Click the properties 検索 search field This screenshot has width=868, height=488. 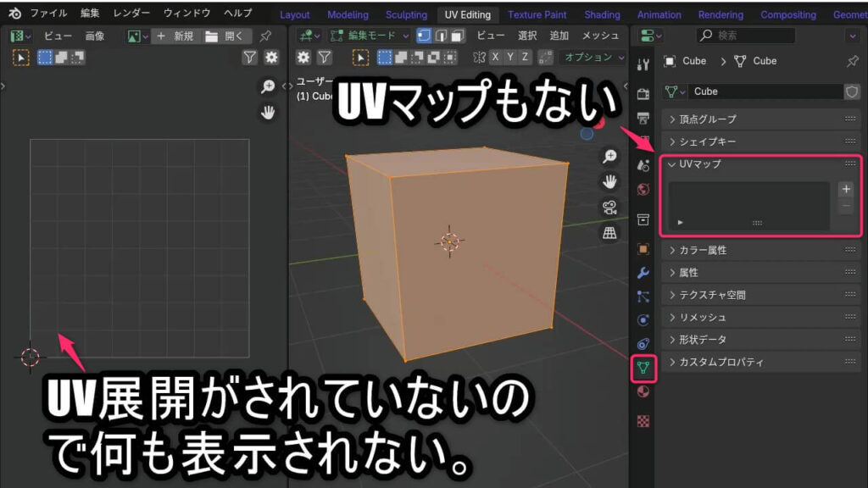pyautogui.click(x=746, y=36)
